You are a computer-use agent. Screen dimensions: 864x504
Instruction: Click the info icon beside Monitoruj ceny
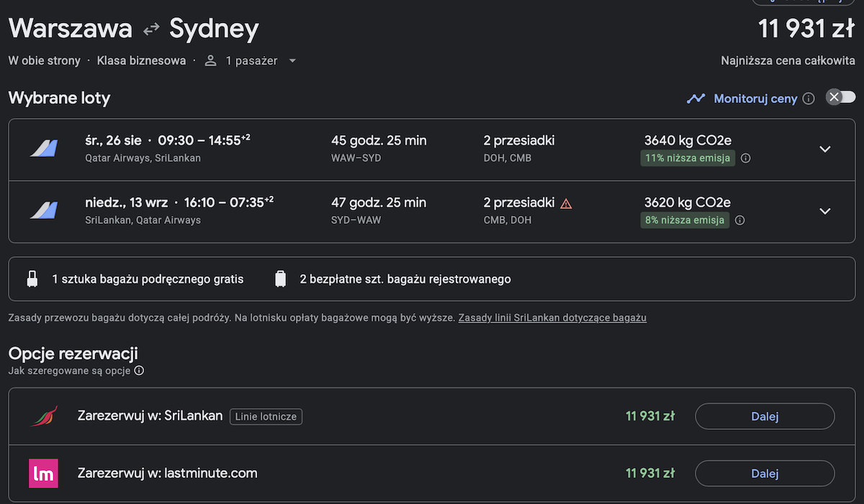point(809,99)
